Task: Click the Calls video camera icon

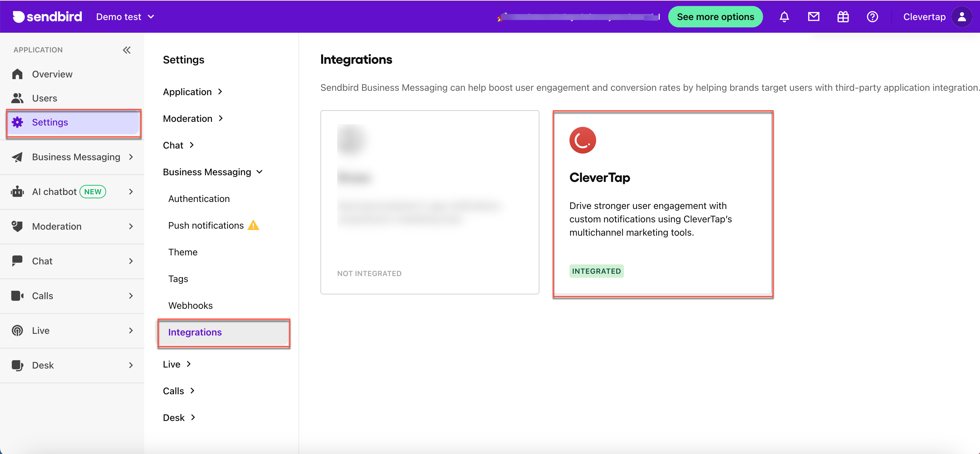Action: 17,296
